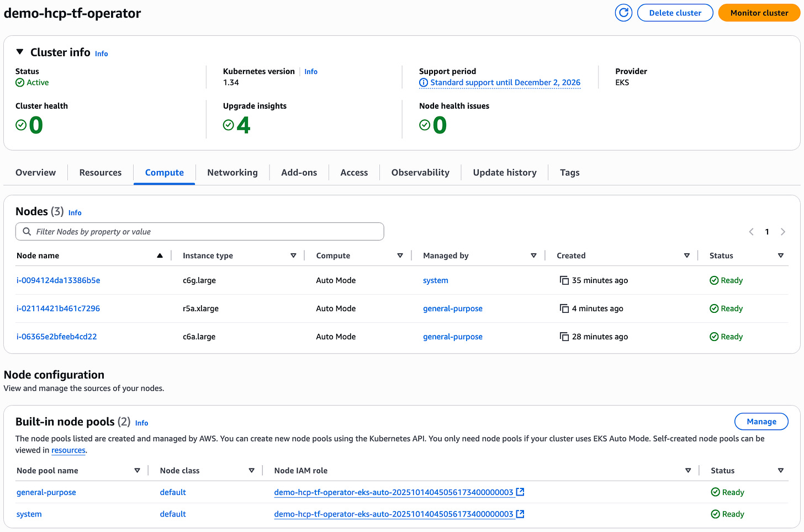Click Manage for built-in node pools
This screenshot has height=532, width=804.
pos(761,421)
